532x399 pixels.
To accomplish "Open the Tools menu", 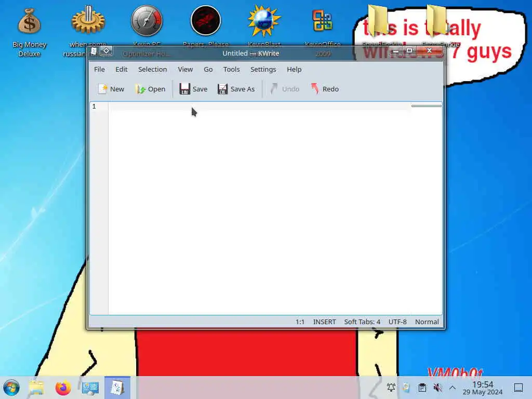I will click(x=231, y=69).
